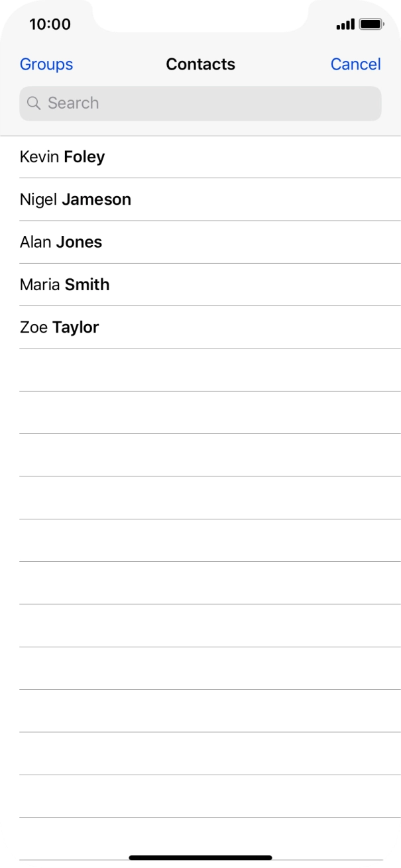401x868 pixels.
Task: Open the Groups list
Action: pos(46,64)
